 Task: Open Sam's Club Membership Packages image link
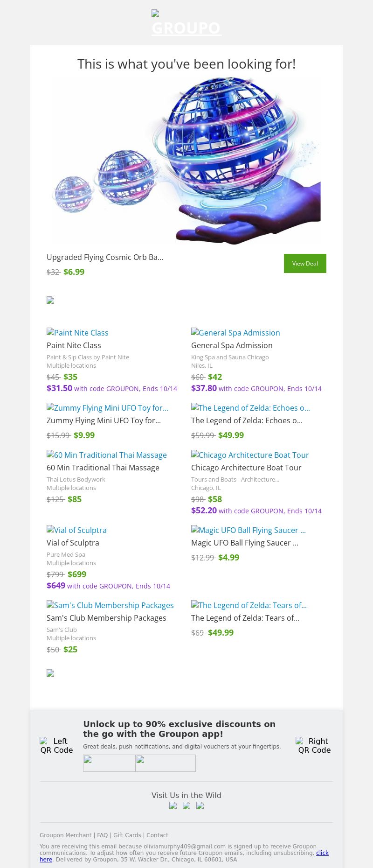click(x=110, y=605)
